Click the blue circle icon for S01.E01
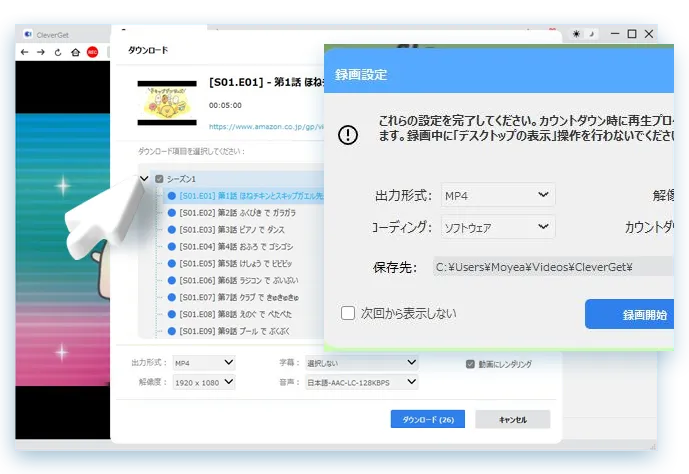 tap(172, 196)
